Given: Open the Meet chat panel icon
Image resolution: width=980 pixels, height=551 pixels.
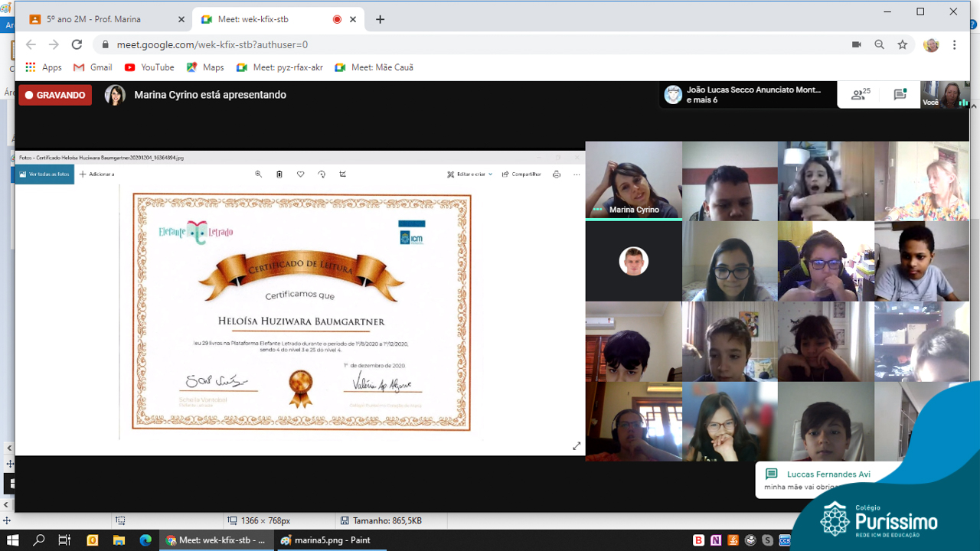Looking at the screenshot, I should pos(900,94).
